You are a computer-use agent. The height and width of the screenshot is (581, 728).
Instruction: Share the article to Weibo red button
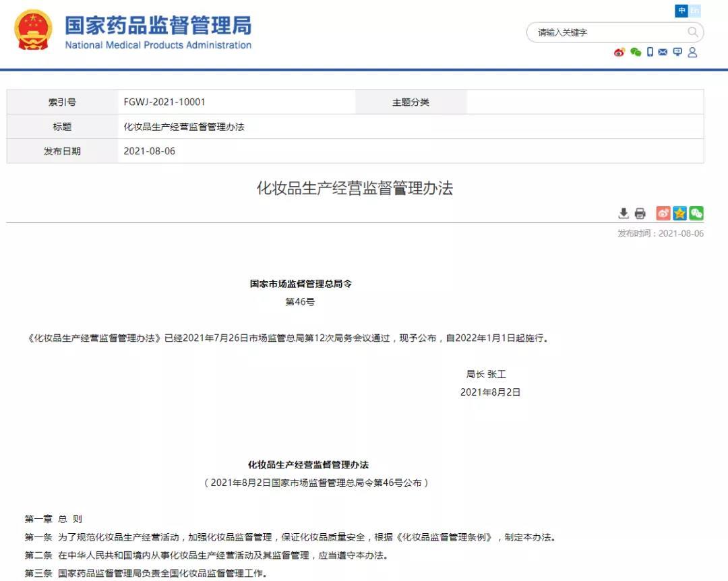[x=663, y=213]
